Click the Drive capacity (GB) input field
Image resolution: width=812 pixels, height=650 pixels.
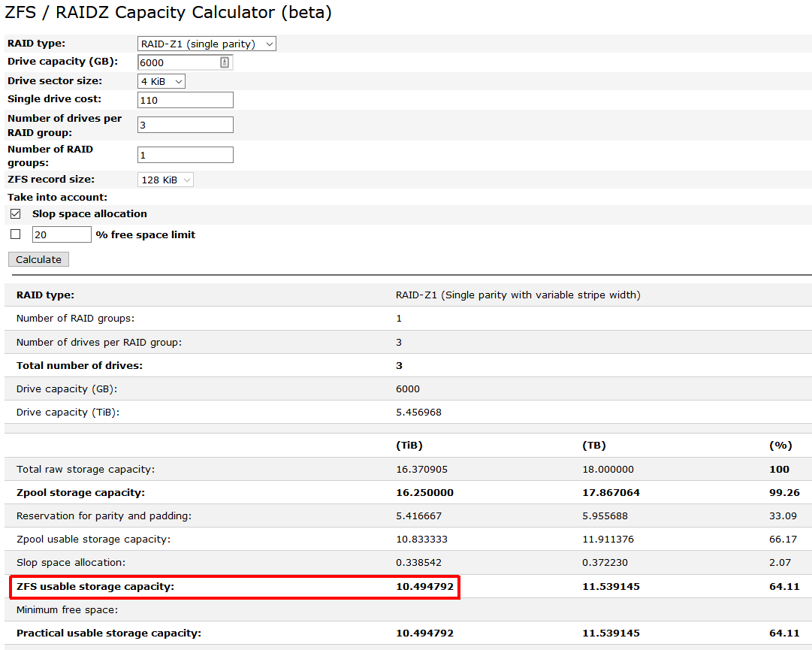pyautogui.click(x=186, y=62)
